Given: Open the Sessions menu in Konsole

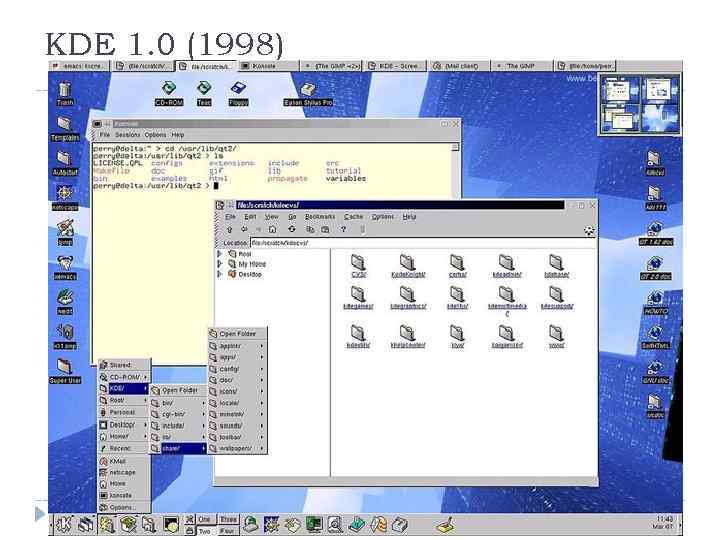Looking at the screenshot, I should tap(127, 135).
